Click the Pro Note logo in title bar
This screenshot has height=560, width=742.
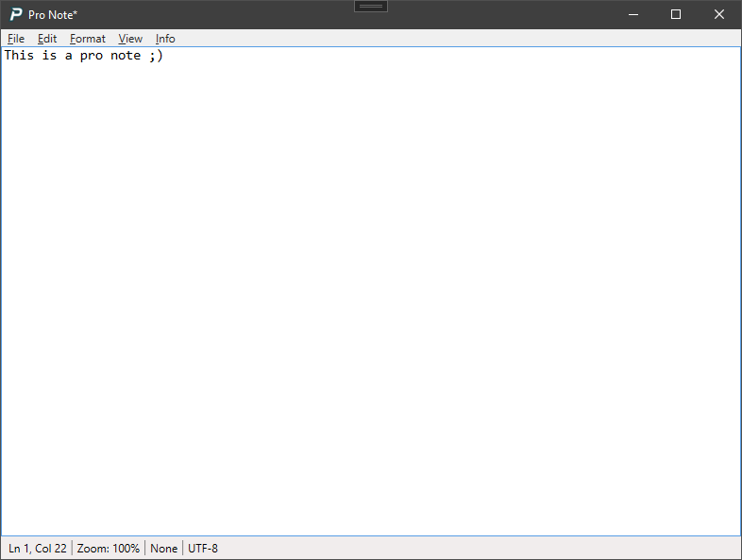(16, 14)
